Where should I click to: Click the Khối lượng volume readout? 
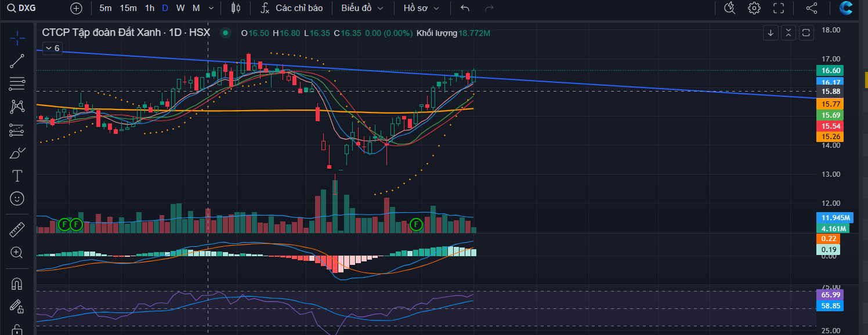453,33
